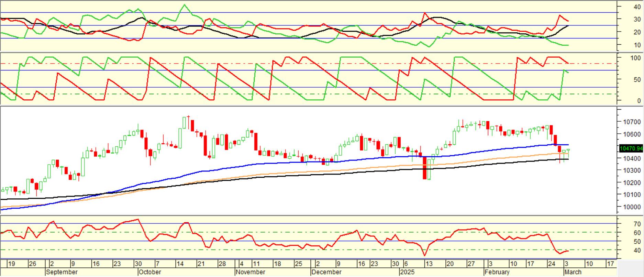
Task: Select the 26 date tick before September
Action: point(32,264)
